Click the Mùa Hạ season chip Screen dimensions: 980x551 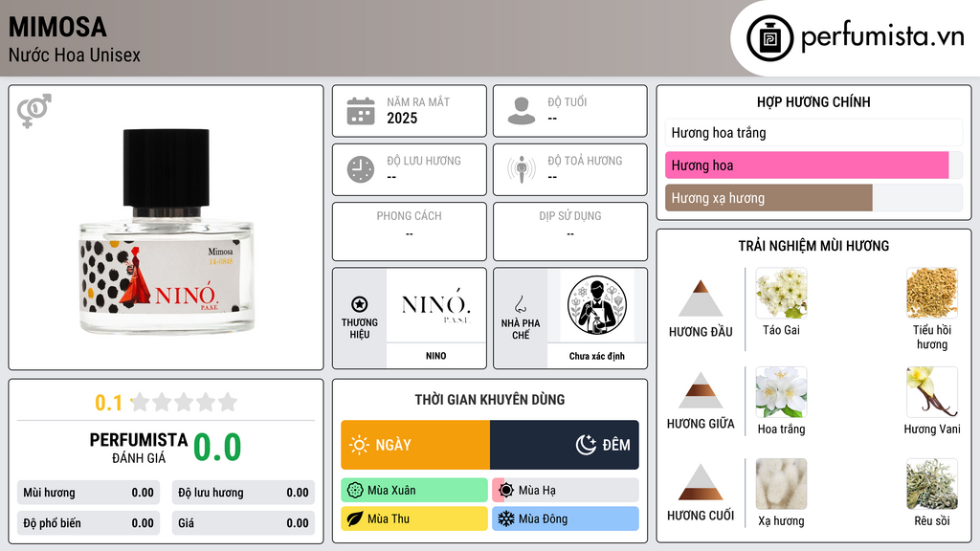click(566, 491)
